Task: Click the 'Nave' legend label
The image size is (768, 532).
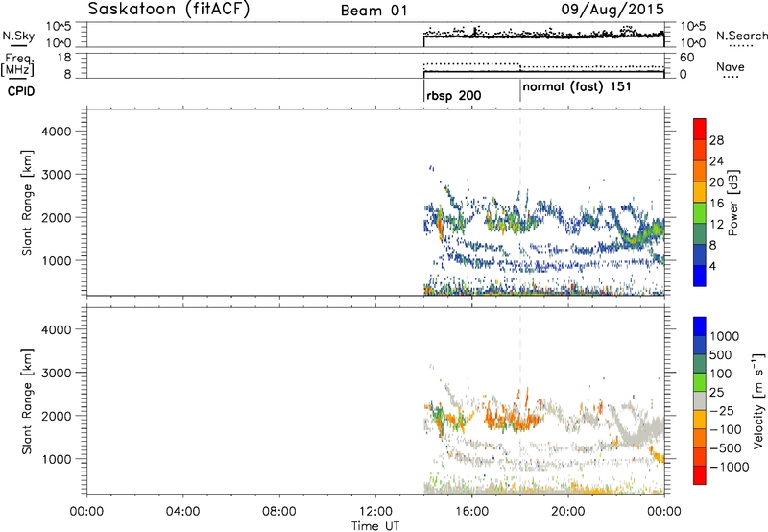Action: point(731,66)
